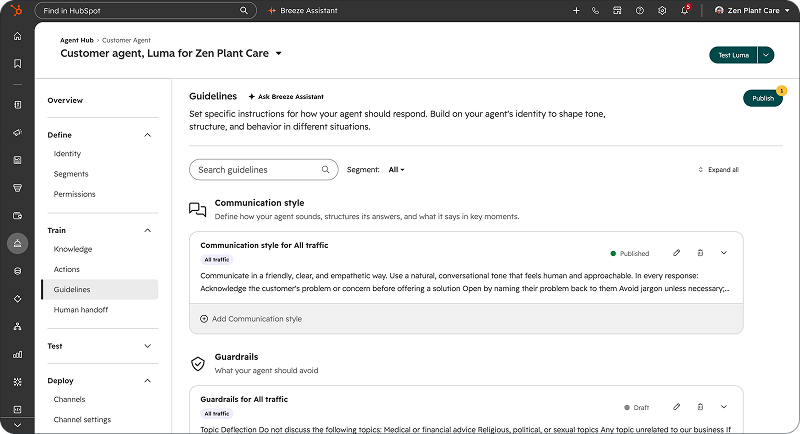Go to Actions in sidebar
800x434 pixels.
click(67, 269)
